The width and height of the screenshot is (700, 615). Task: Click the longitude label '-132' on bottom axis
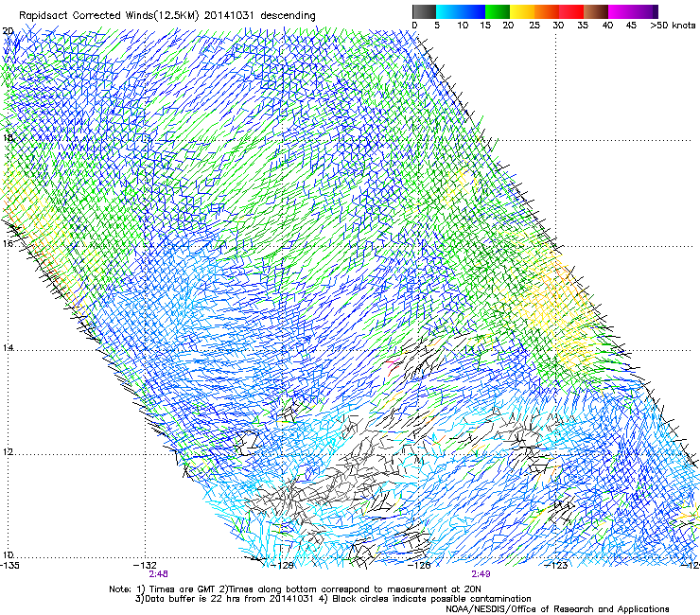tap(146, 566)
